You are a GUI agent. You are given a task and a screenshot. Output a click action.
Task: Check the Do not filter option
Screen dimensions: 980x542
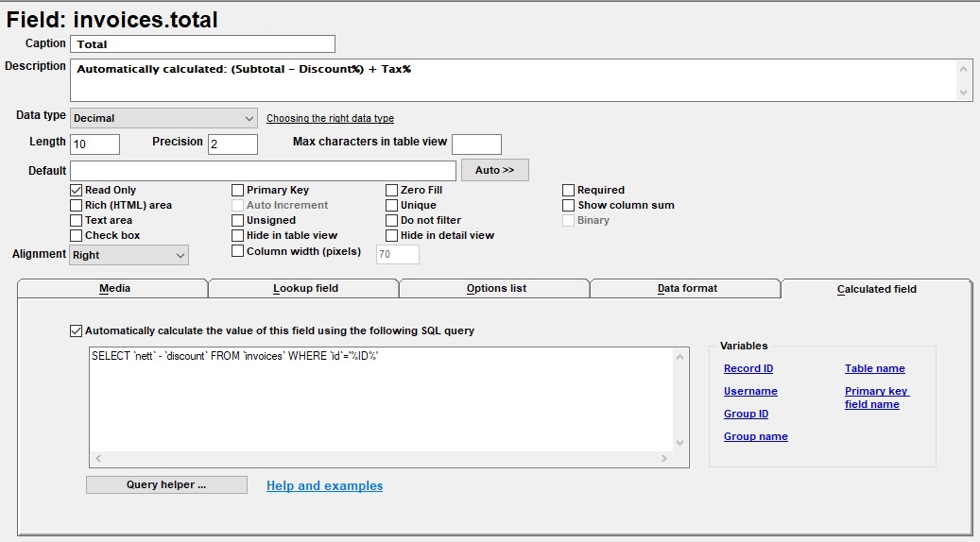point(392,220)
